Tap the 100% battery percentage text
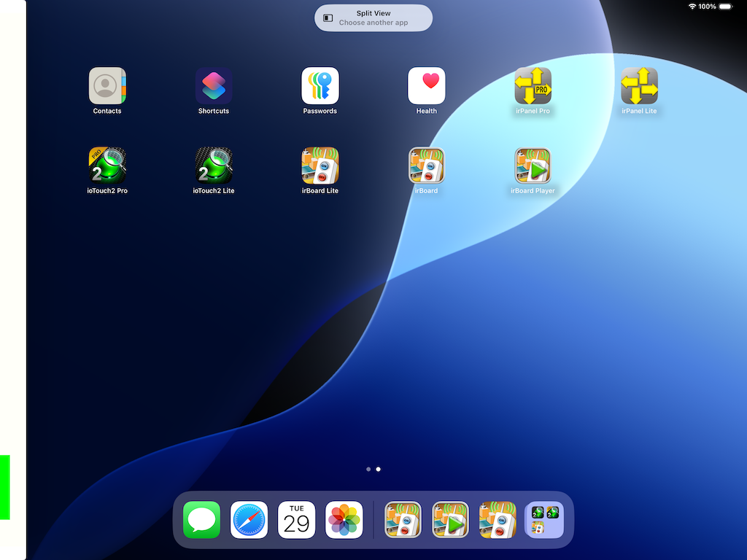747x560 pixels. pos(708,7)
